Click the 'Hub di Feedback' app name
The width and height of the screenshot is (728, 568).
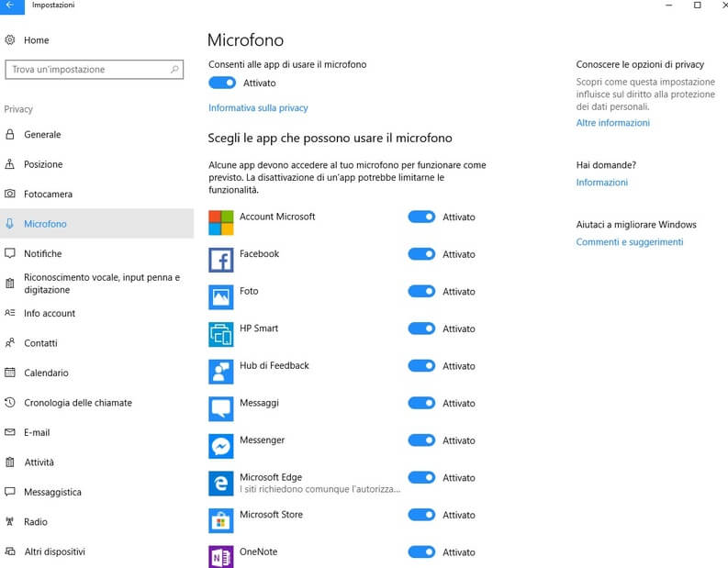pos(274,365)
